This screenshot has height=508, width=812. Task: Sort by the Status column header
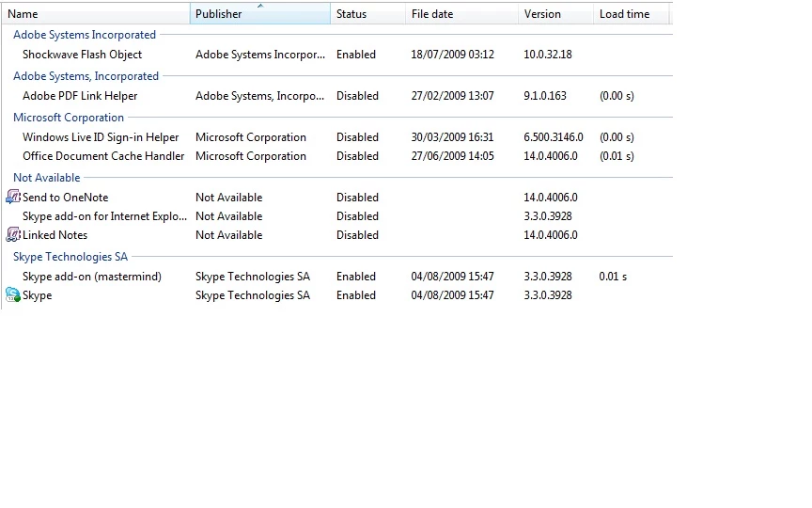coord(367,14)
